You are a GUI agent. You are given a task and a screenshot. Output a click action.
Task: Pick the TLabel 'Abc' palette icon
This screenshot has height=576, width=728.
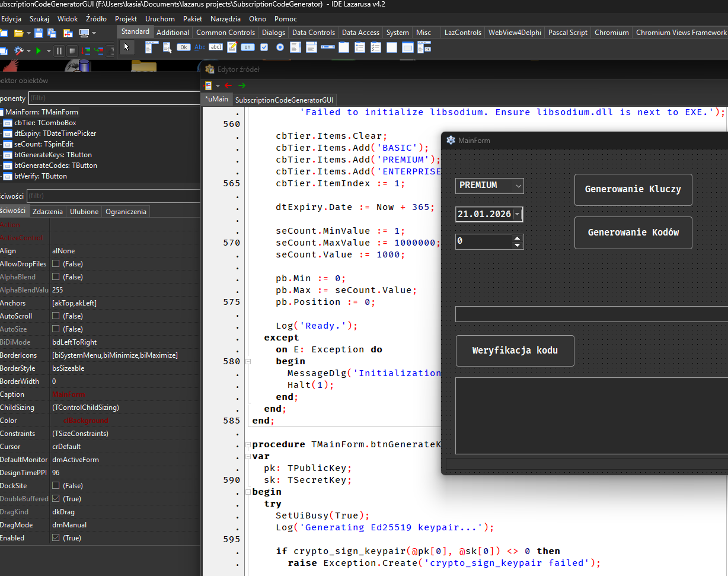click(200, 47)
